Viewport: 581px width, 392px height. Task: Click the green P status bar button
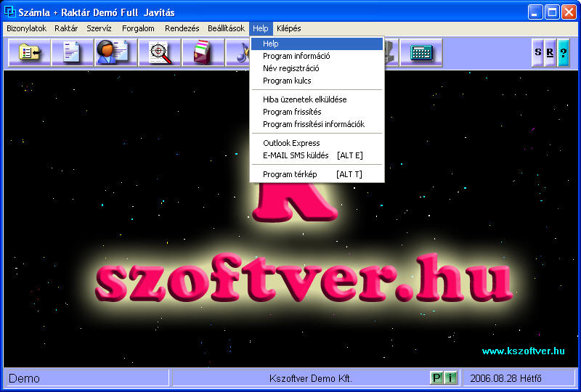pyautogui.click(x=437, y=378)
